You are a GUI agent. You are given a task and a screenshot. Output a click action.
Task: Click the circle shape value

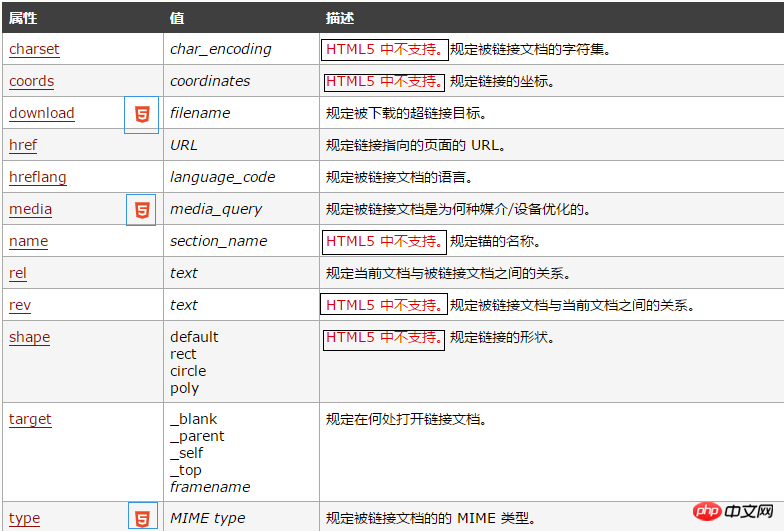coord(188,371)
